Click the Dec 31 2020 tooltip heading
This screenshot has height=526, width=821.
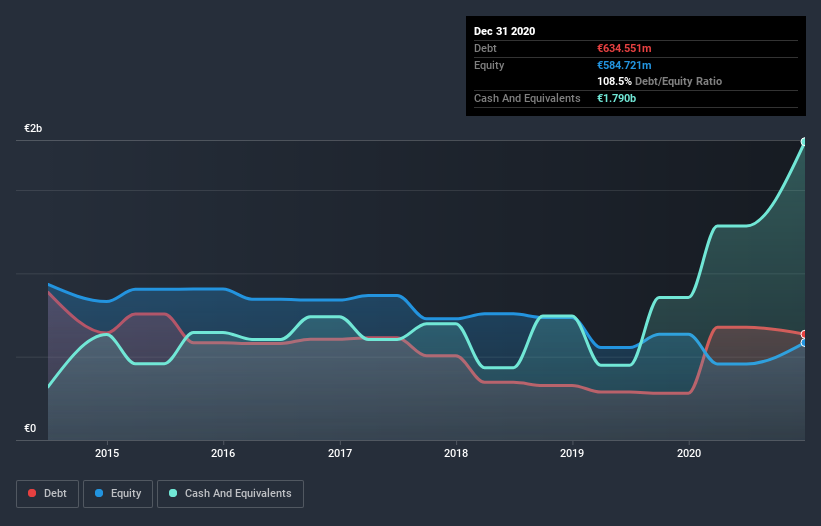point(504,31)
